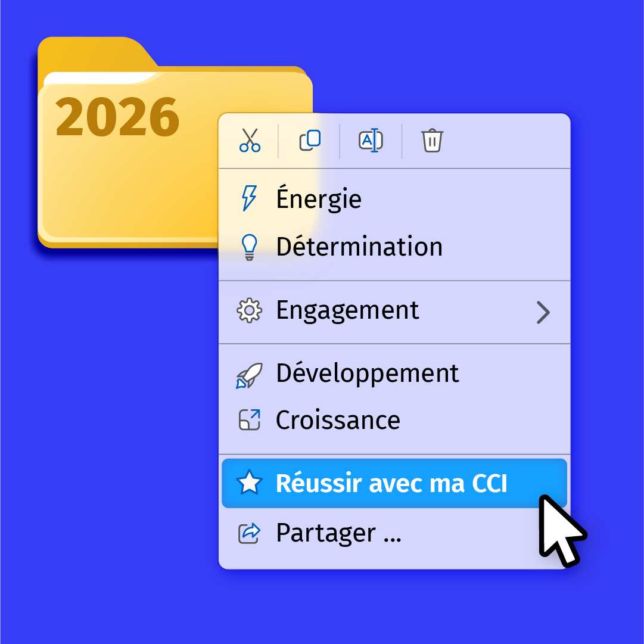Click the share arrow icon
Viewport: 644px width, 644px height.
[249, 533]
